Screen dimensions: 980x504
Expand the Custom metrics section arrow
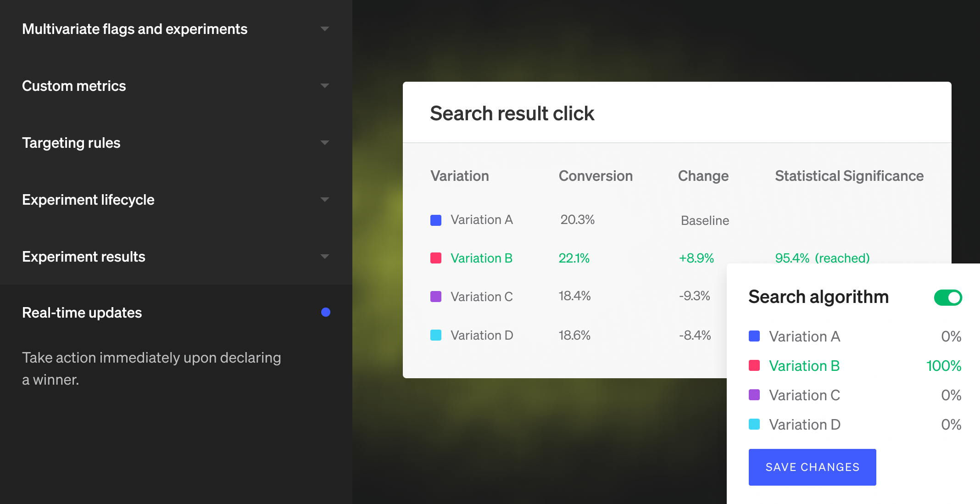click(x=325, y=86)
